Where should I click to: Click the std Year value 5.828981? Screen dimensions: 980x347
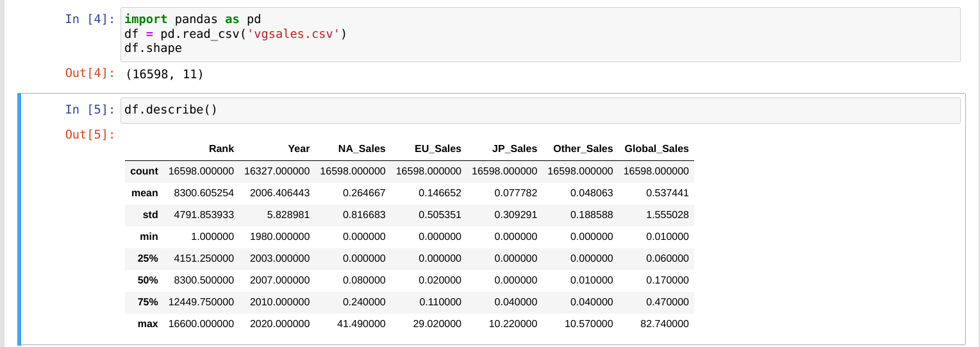[x=288, y=215]
